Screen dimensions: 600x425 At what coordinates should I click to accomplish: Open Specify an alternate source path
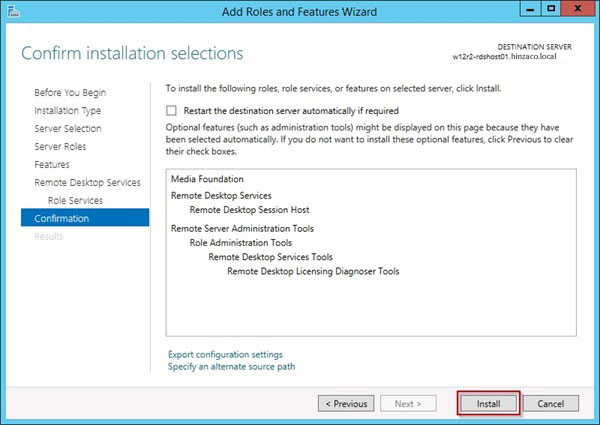231,367
